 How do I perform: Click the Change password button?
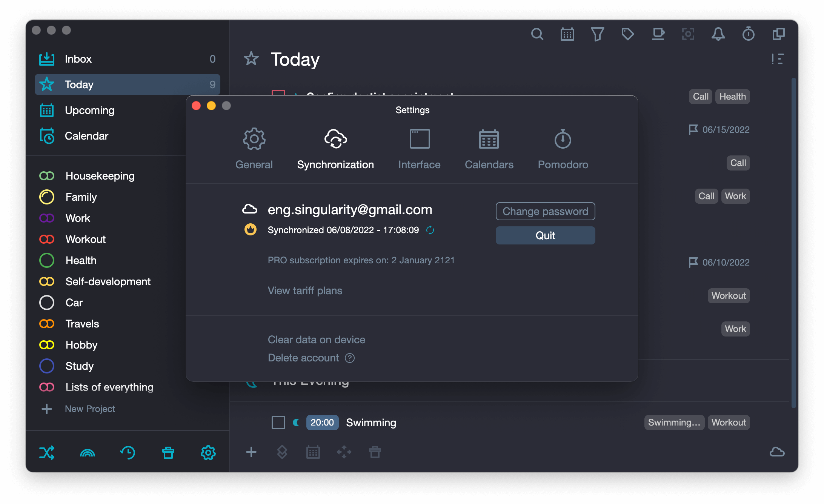[544, 211]
